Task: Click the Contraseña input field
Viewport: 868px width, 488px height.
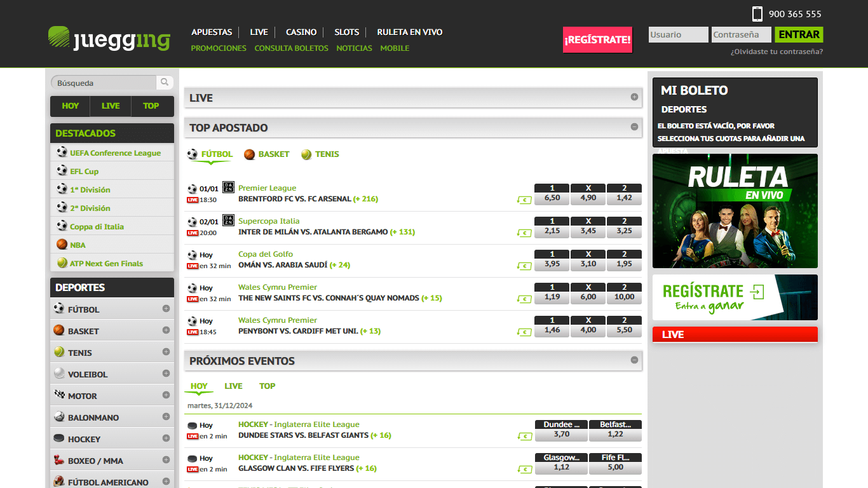Action: click(742, 35)
